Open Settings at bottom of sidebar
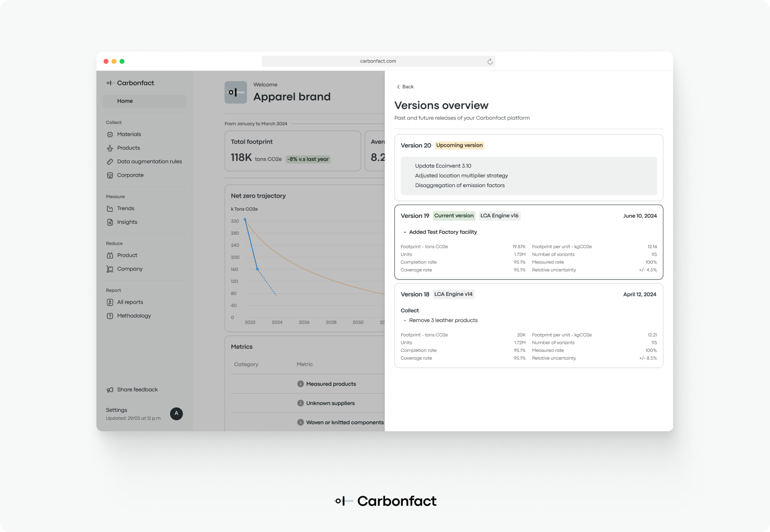 point(117,410)
